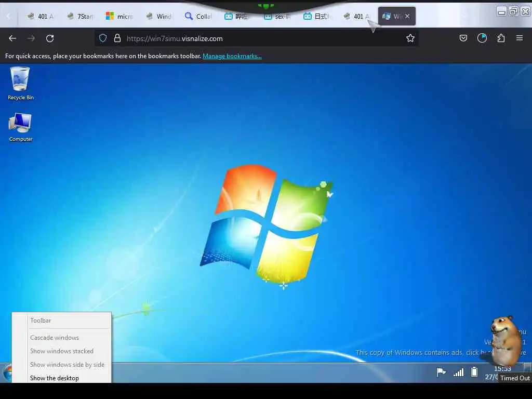Switch to the Wind tab
Viewport: 532px width, 399px height.
(159, 16)
